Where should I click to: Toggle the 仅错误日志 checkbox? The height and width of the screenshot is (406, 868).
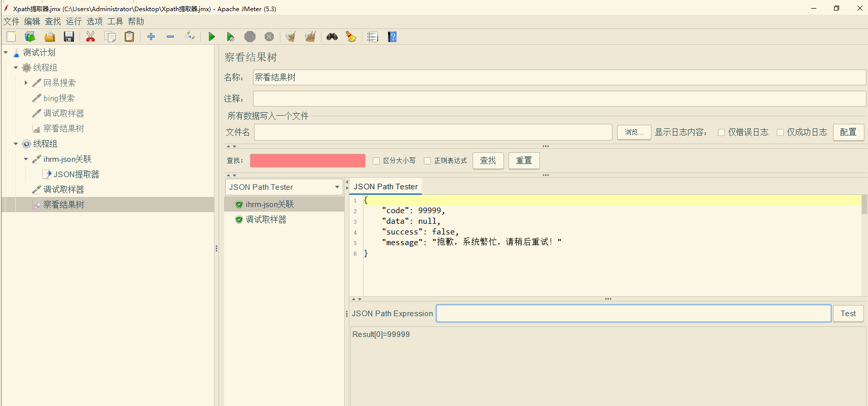coord(721,132)
